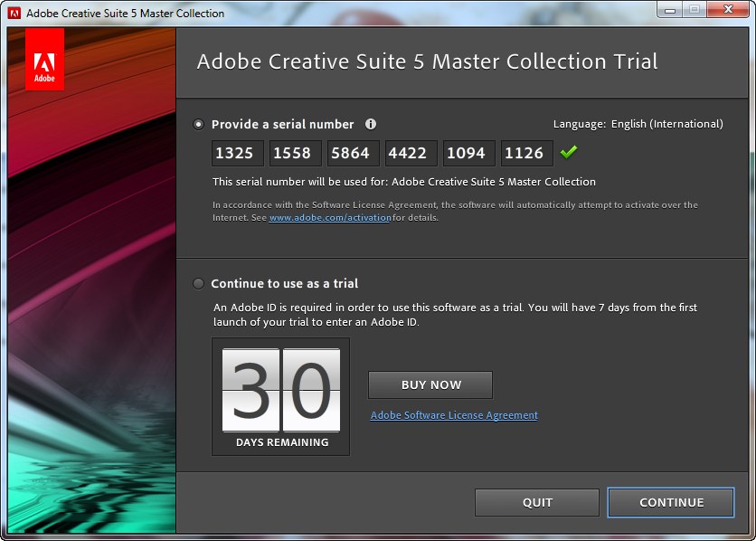Click the serial field containing 5864
This screenshot has height=541, width=756.
(x=354, y=153)
